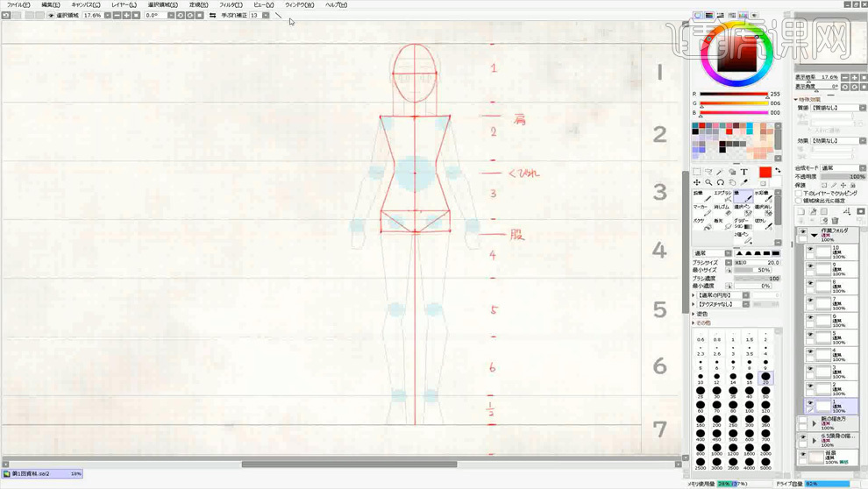Choose the 選択ペン selection pen
This screenshot has height=489, width=868.
743,210
